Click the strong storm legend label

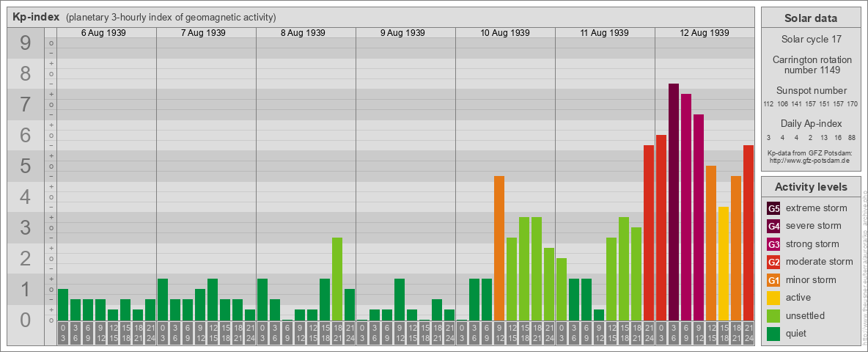(812, 244)
